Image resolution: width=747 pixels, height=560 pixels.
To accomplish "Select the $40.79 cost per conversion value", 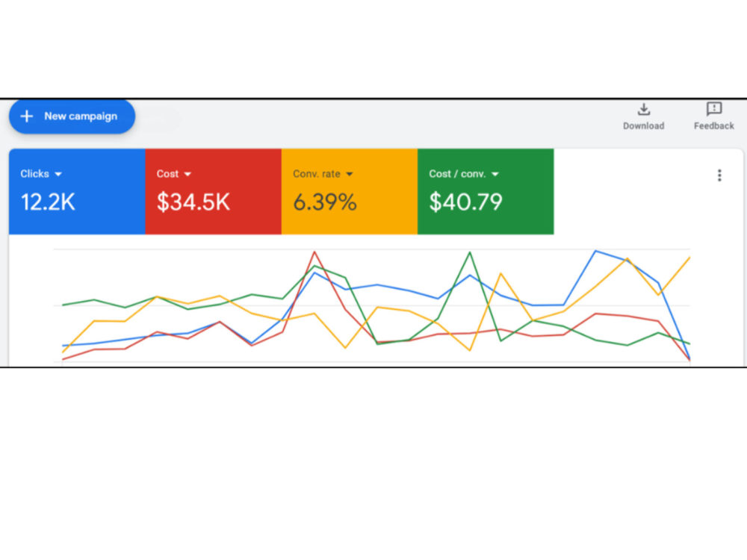I will click(x=465, y=202).
